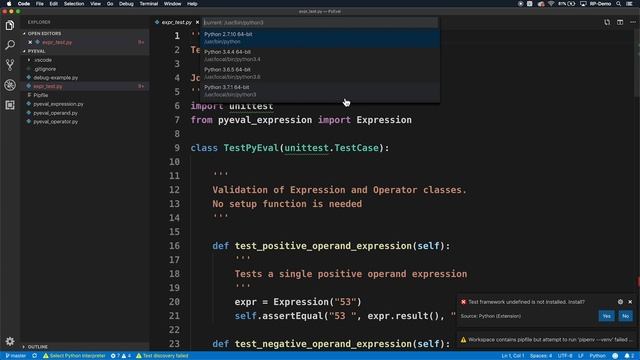Viewport: 640px width, 360px height.
Task: Change file encoding via UTF-8
Action: [565, 356]
